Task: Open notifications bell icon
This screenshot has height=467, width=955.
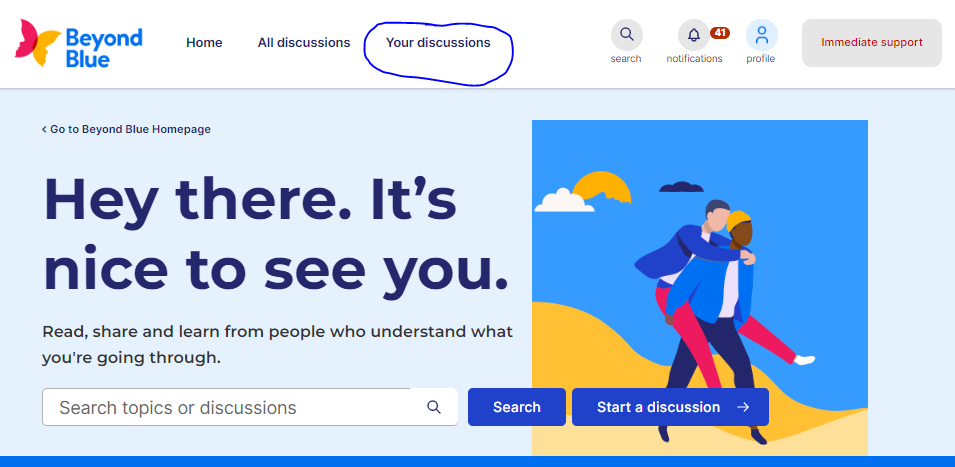Action: click(694, 35)
